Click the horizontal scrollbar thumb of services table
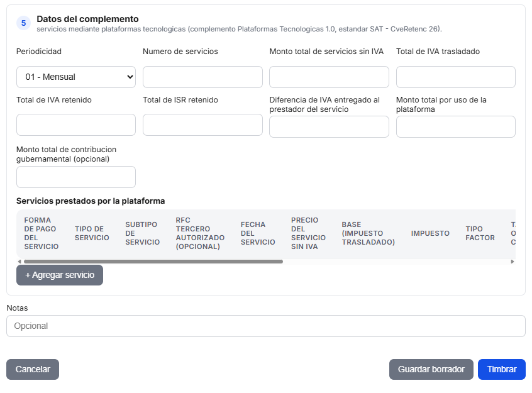532x393 pixels. [153, 262]
